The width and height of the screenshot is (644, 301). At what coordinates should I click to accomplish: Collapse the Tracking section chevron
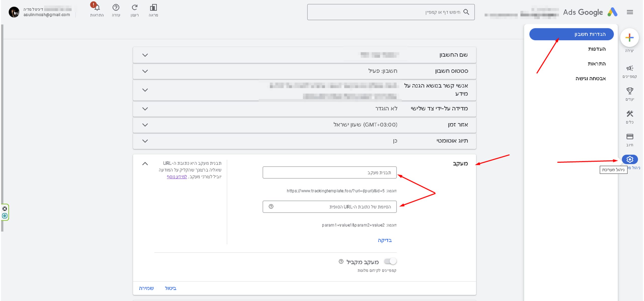pos(145,164)
